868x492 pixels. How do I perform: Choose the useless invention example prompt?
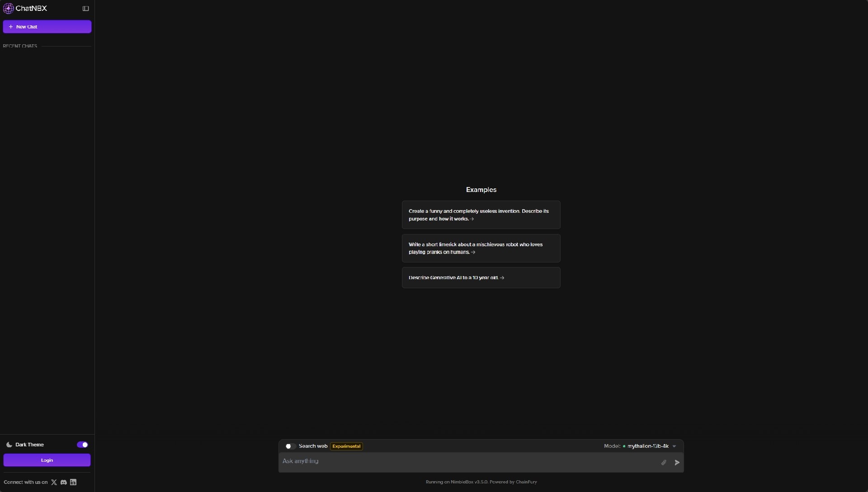click(481, 215)
